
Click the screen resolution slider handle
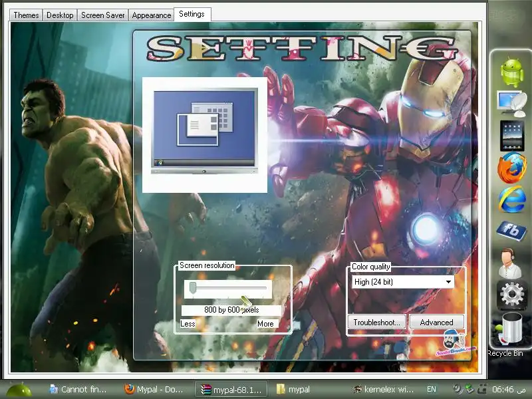click(x=193, y=287)
